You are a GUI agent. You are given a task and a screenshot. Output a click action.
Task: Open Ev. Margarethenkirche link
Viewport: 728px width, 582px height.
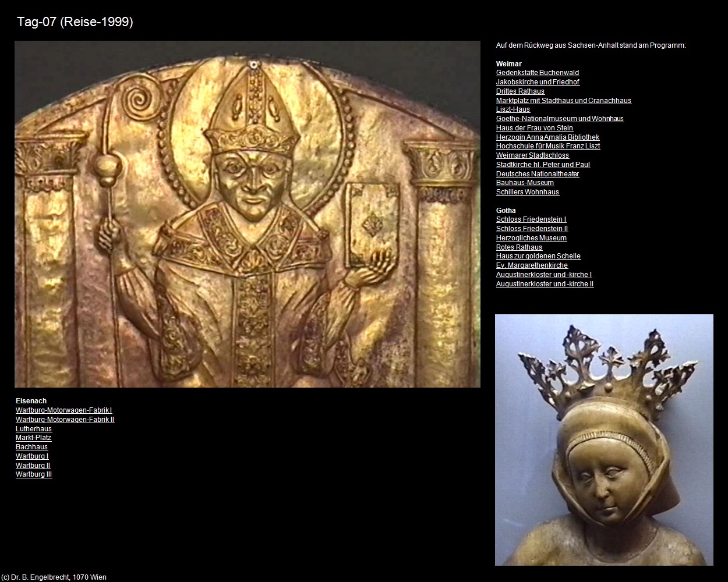point(532,265)
